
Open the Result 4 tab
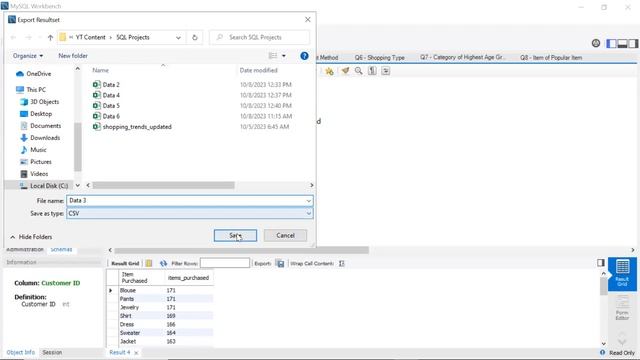point(120,352)
